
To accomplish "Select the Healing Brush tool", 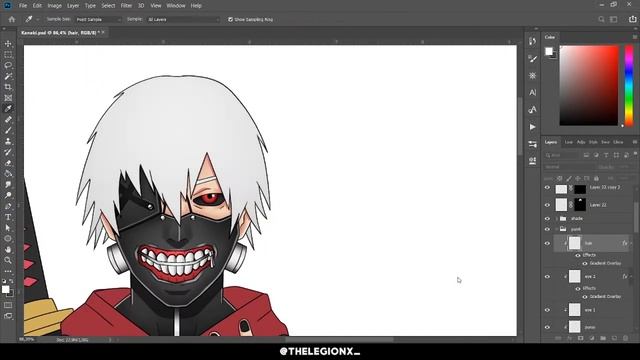I will click(x=8, y=120).
